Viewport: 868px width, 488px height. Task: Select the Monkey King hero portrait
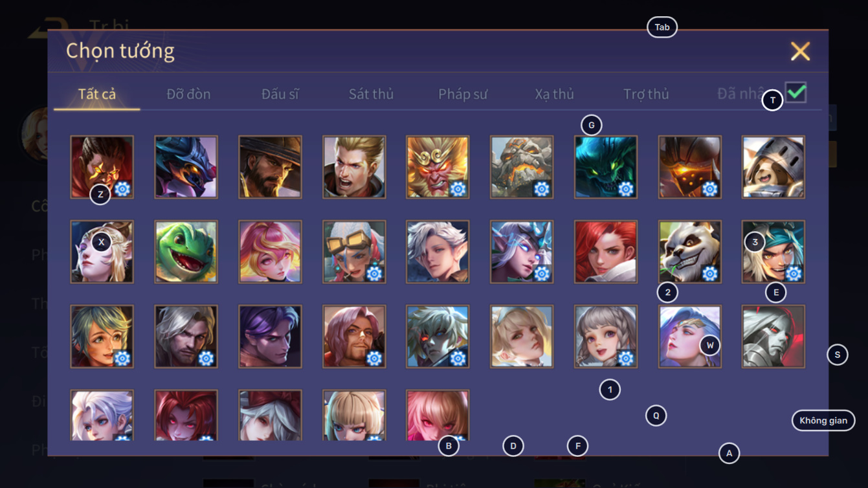click(x=438, y=167)
